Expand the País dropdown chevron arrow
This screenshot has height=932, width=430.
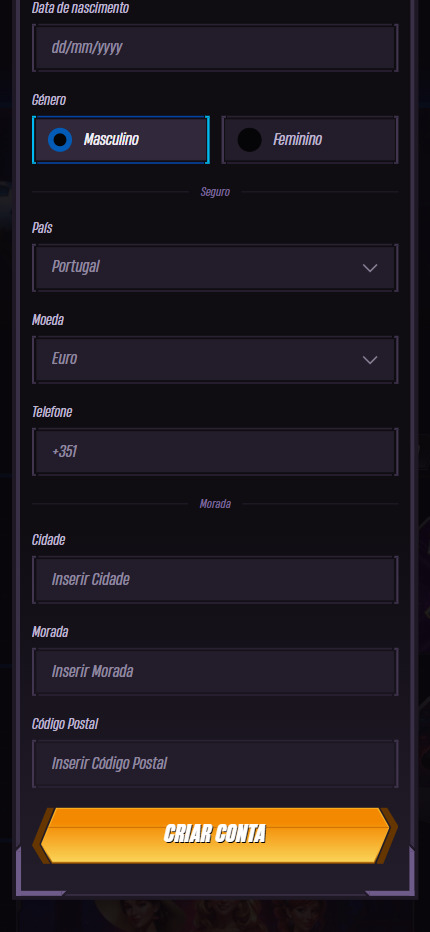pos(370,268)
